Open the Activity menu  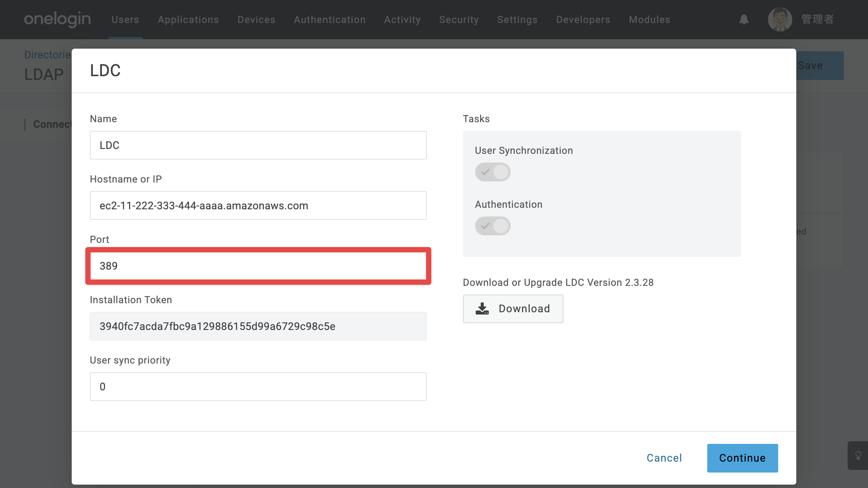(402, 20)
